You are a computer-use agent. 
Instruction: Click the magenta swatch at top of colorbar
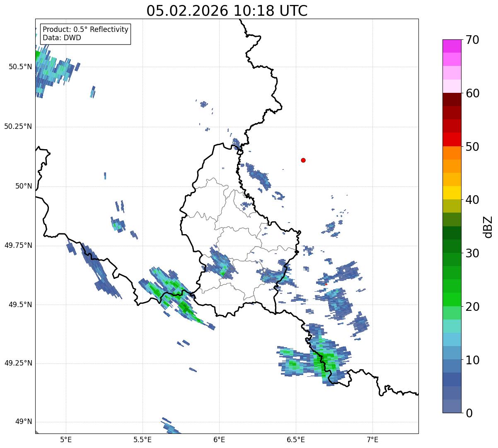click(x=452, y=46)
